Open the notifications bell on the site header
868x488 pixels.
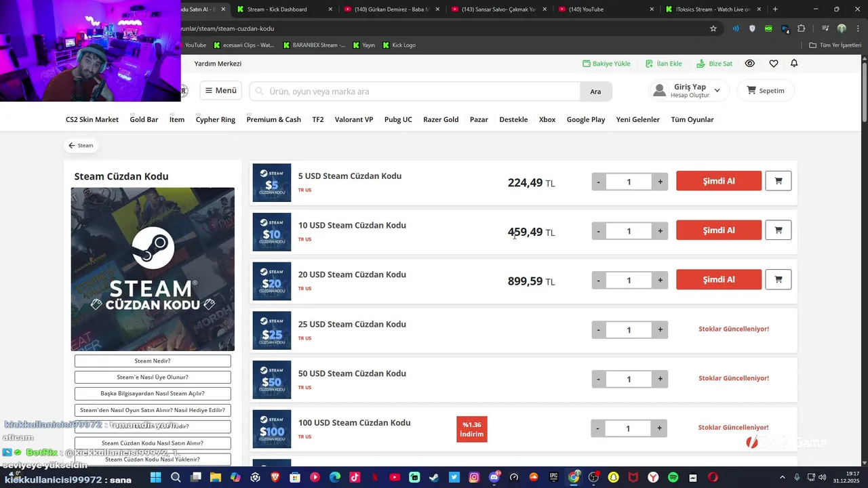pos(794,63)
